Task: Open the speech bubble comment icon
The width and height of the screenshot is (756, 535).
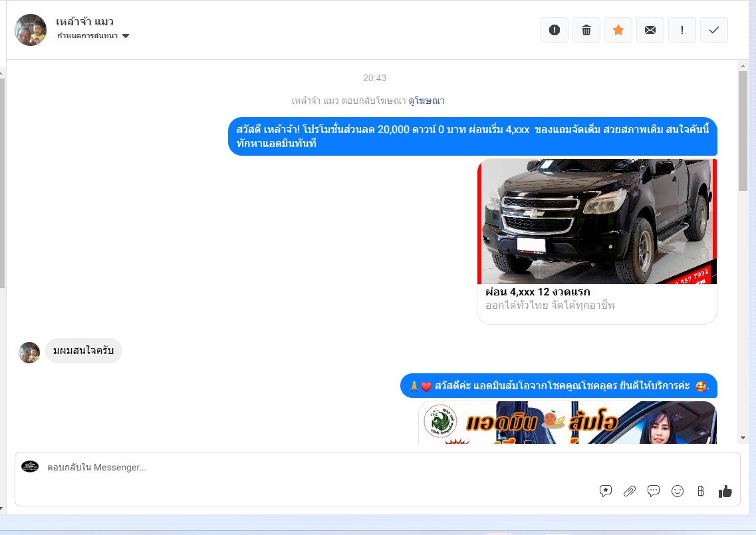Action: coord(654,491)
